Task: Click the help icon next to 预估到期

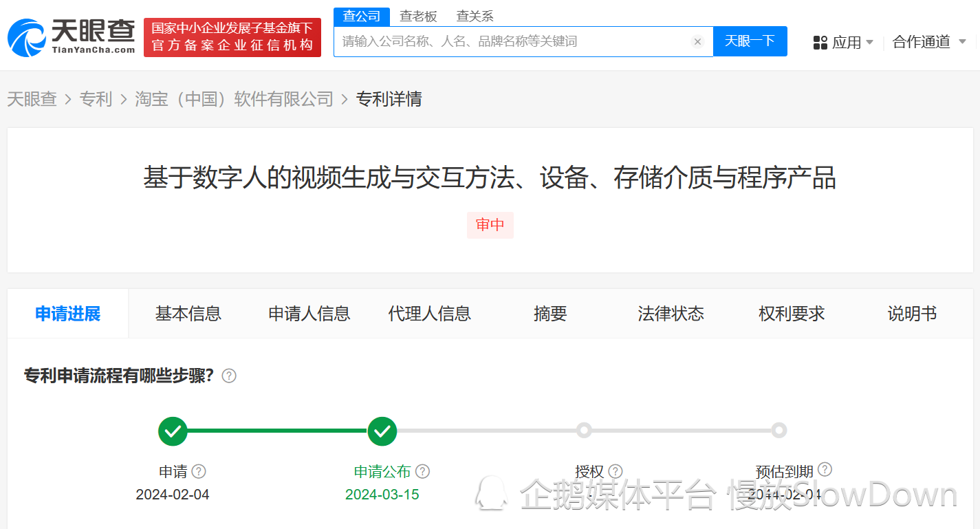Action: click(825, 470)
